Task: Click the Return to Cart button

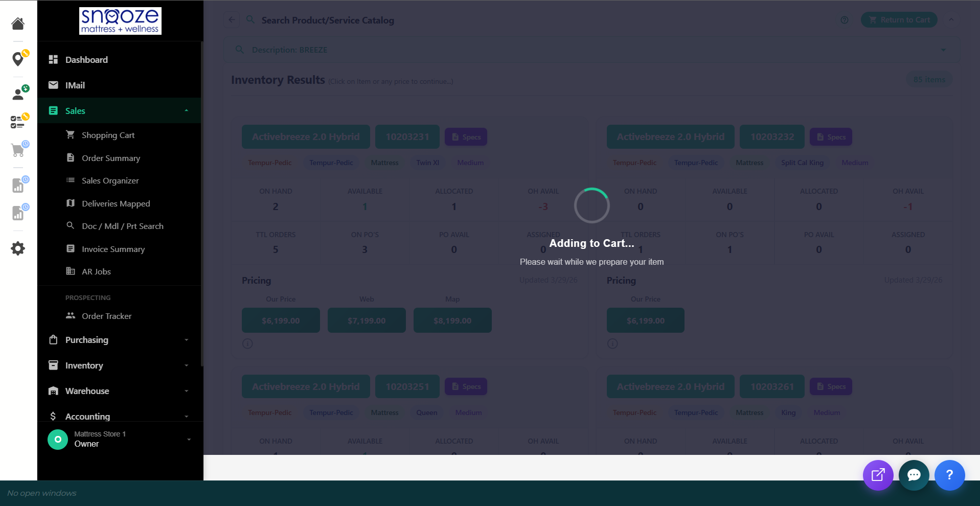Action: point(899,20)
